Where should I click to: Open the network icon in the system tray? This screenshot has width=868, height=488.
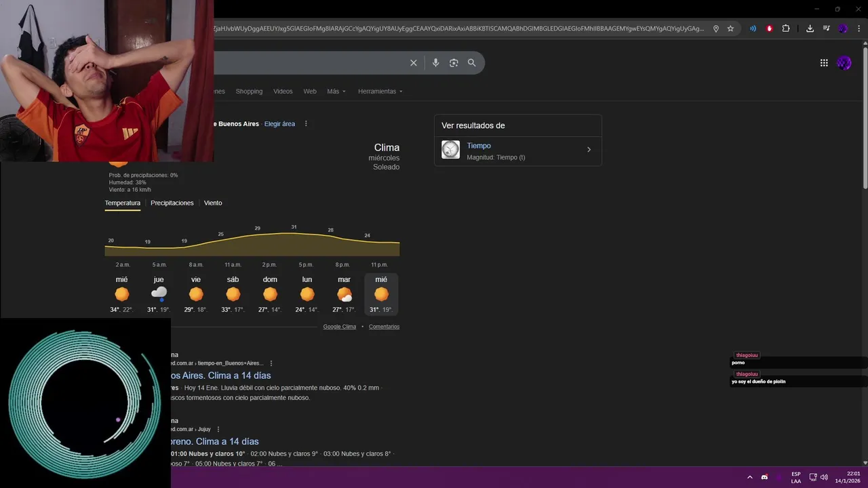point(814,477)
